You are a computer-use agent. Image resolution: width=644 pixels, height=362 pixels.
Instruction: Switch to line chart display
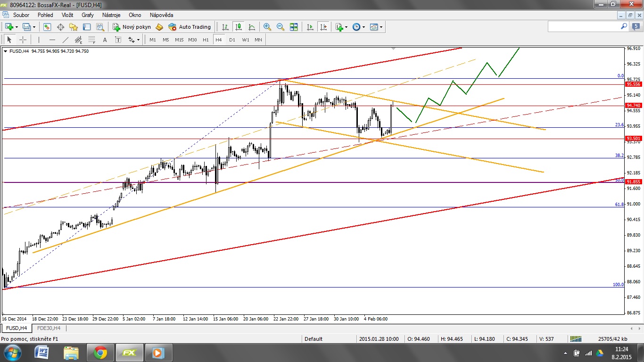(252, 27)
